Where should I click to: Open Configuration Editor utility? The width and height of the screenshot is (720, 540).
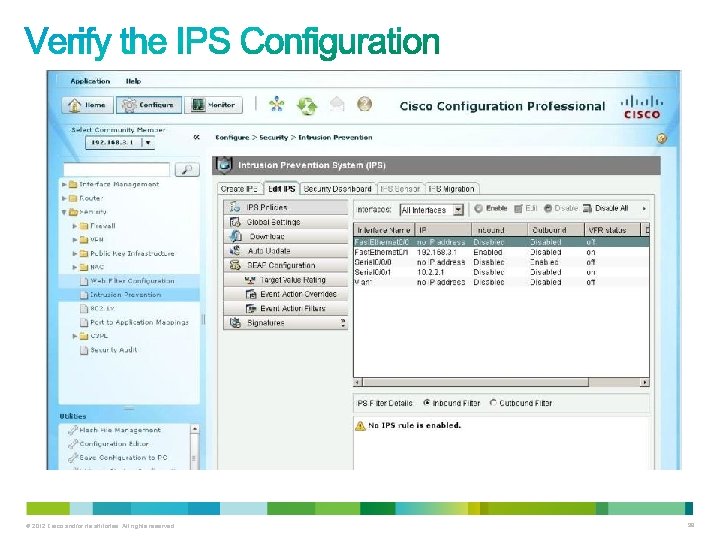(x=109, y=444)
